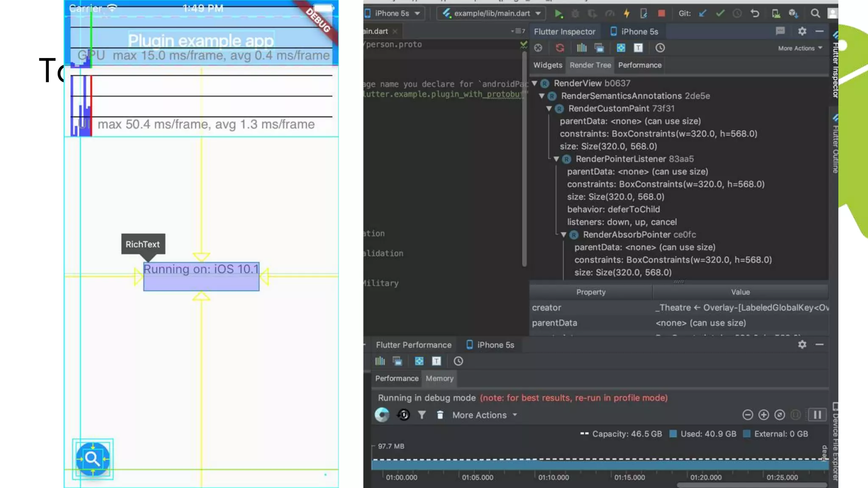Screen dimensions: 868x488
Task: Click the green Run arrow
Action: 558,14
